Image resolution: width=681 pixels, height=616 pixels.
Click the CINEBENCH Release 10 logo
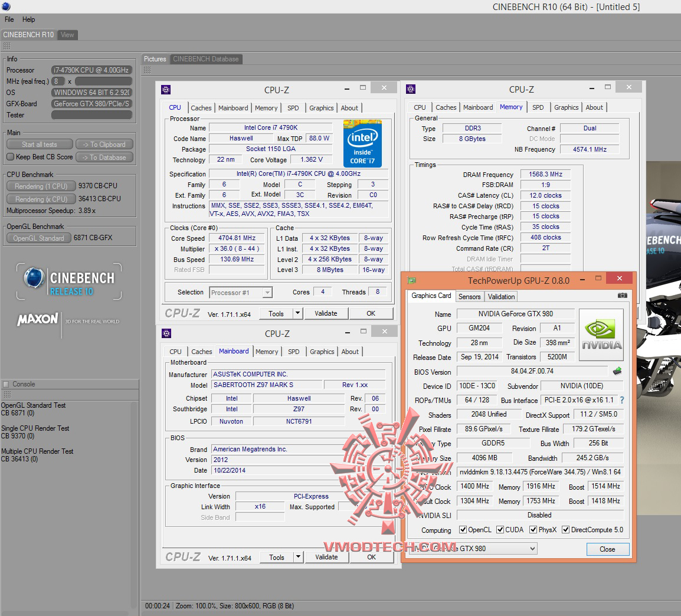(69, 281)
